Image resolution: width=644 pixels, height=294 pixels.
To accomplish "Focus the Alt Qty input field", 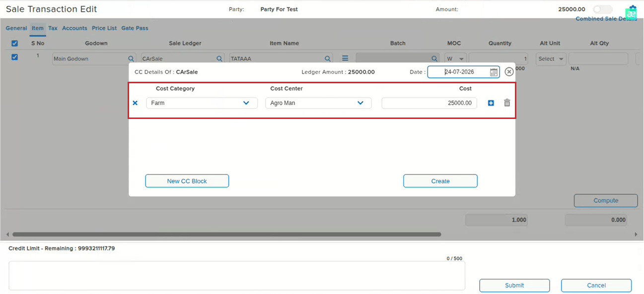I will (x=598, y=59).
